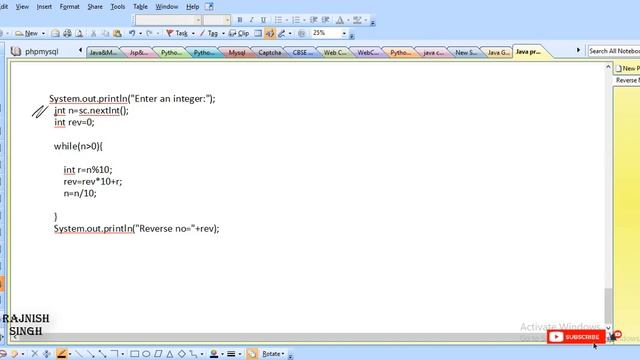
Task: Switch to the Mysql section tab
Action: [237, 53]
